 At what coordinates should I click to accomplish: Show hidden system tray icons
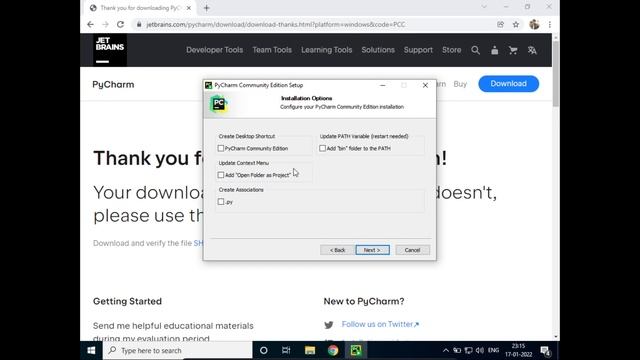(x=445, y=350)
